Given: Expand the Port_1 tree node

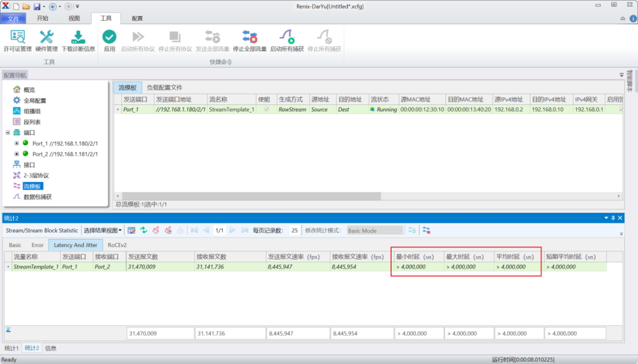Looking at the screenshot, I should [17, 143].
